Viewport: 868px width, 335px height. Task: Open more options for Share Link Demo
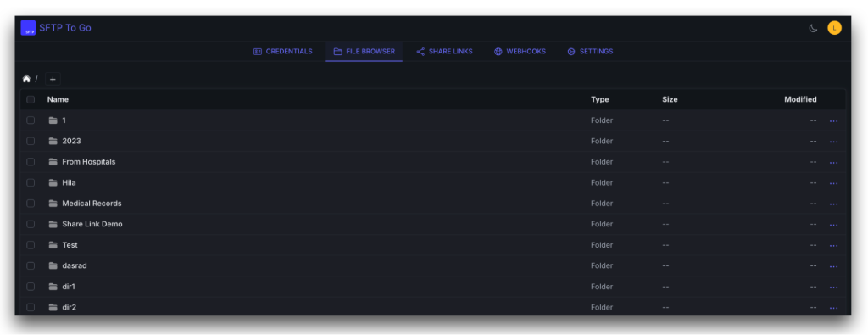834,225
